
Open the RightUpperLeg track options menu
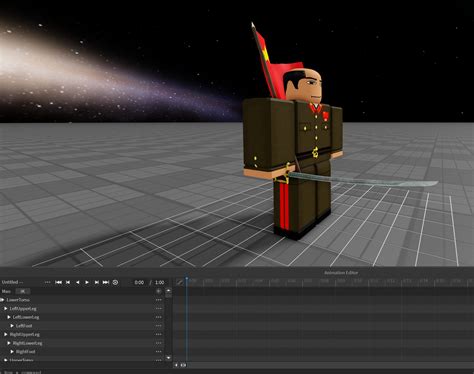click(159, 334)
